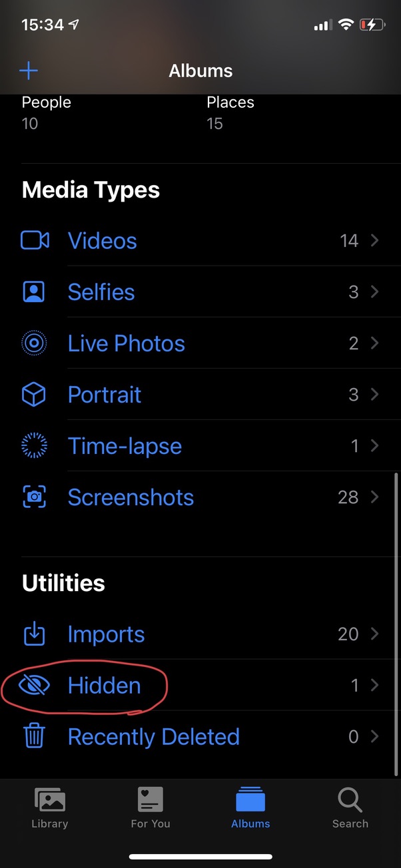Switch to the Library tab

click(x=50, y=807)
